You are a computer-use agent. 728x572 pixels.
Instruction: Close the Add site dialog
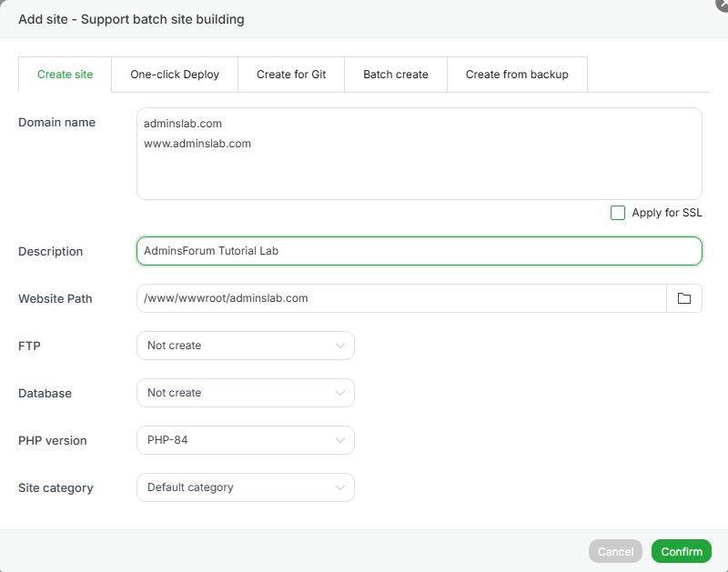[723, 4]
